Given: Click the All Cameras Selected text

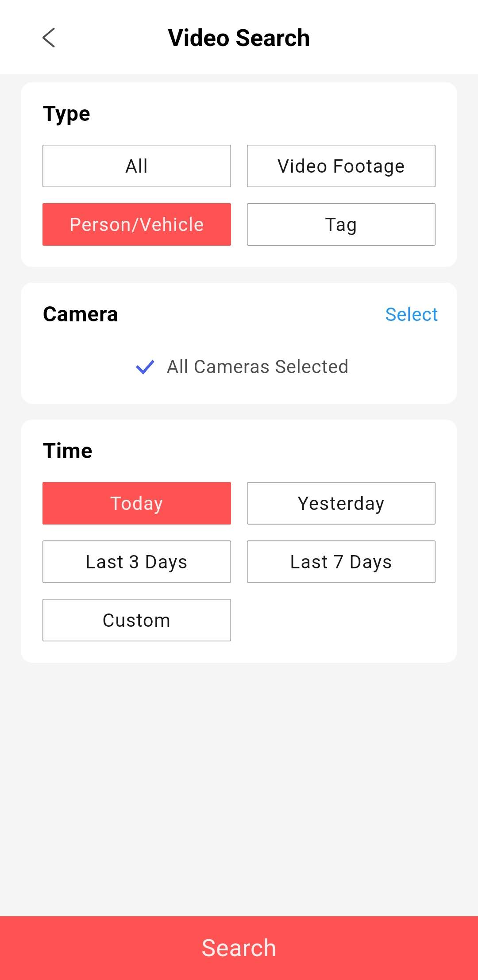Looking at the screenshot, I should [258, 367].
